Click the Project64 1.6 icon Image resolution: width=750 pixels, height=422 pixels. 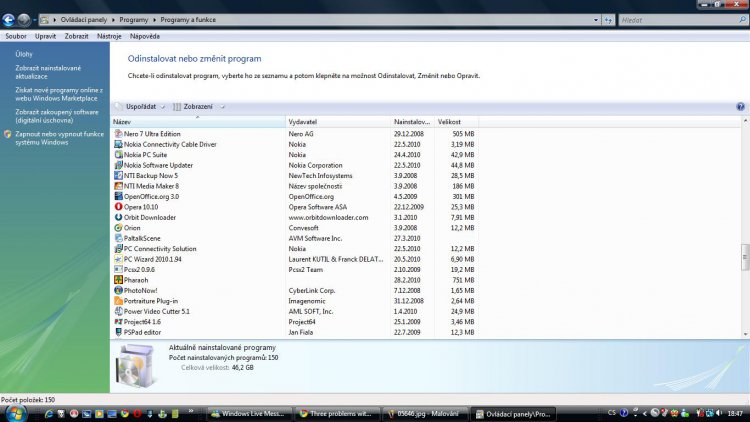point(118,322)
